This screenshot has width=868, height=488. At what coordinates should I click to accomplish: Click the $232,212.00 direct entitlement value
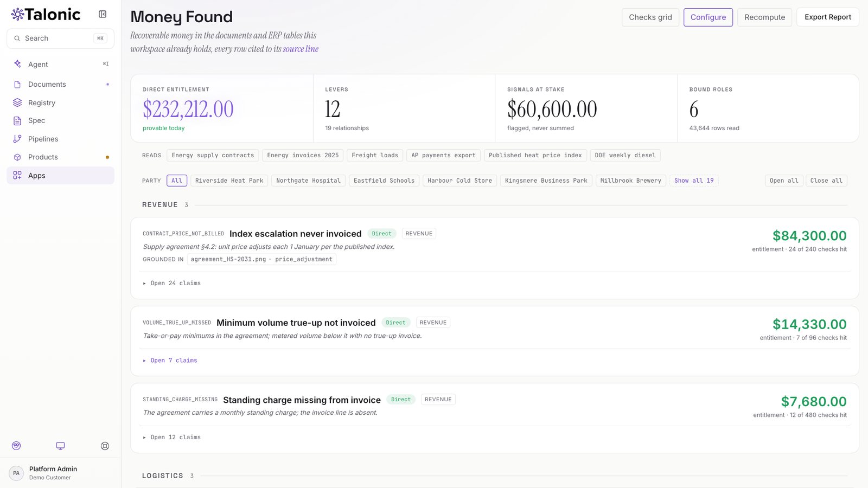click(x=188, y=109)
